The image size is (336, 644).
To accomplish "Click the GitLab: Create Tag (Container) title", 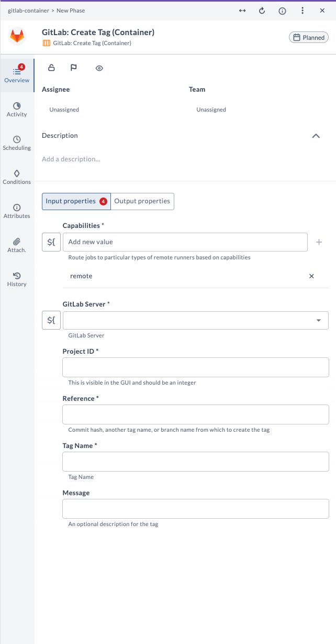I will click(98, 32).
